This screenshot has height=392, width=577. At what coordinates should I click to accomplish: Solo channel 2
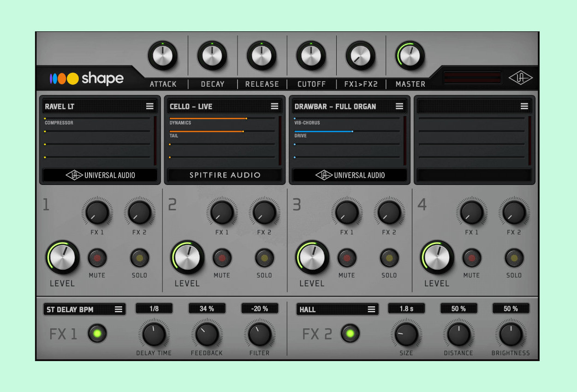click(x=264, y=258)
